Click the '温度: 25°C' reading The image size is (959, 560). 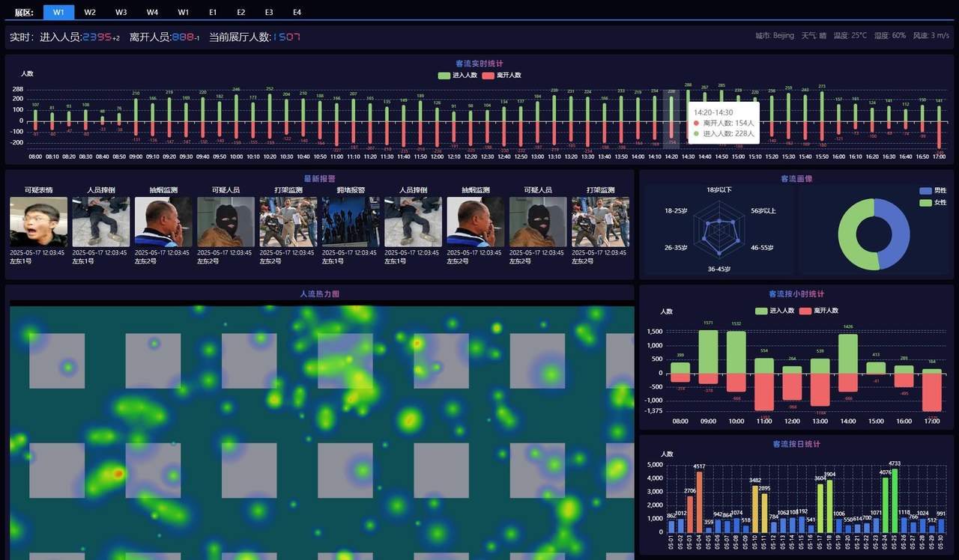pos(850,36)
